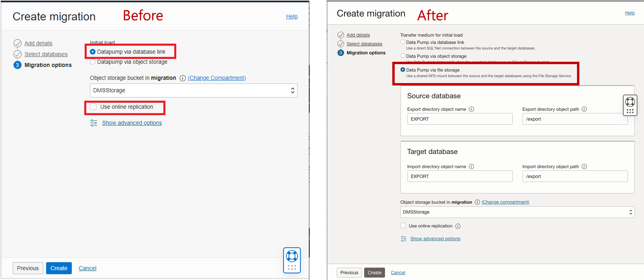This screenshot has width=644, height=280.
Task: Go to Add details step in Before panel
Action: (x=38, y=43)
